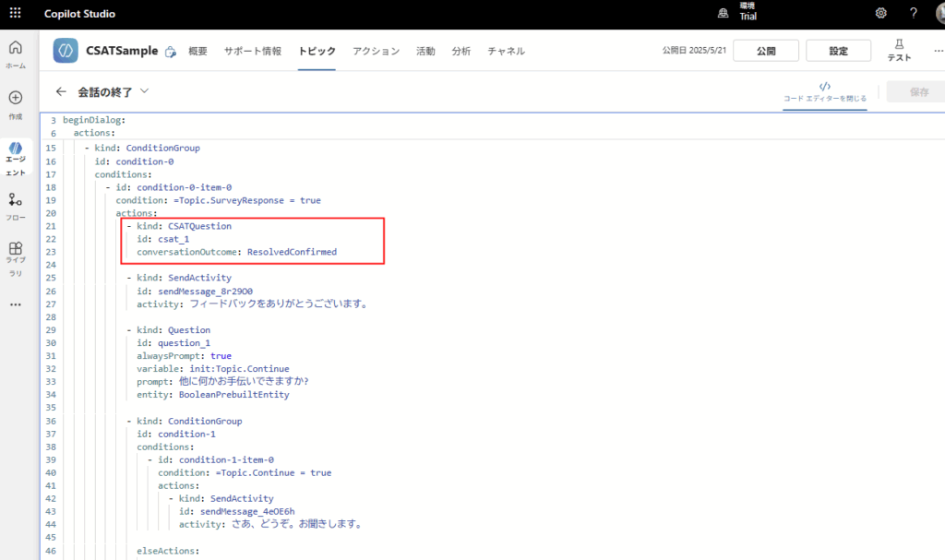
Task: Open the チャネル tab
Action: point(507,52)
